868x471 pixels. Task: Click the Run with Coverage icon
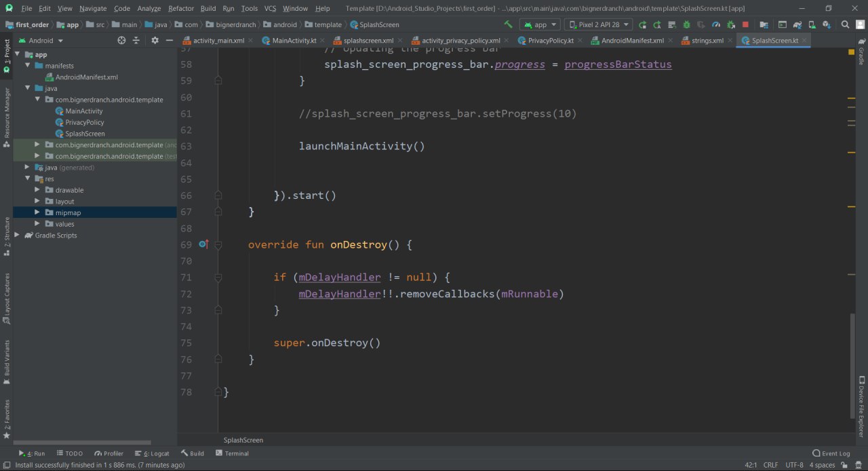point(701,24)
